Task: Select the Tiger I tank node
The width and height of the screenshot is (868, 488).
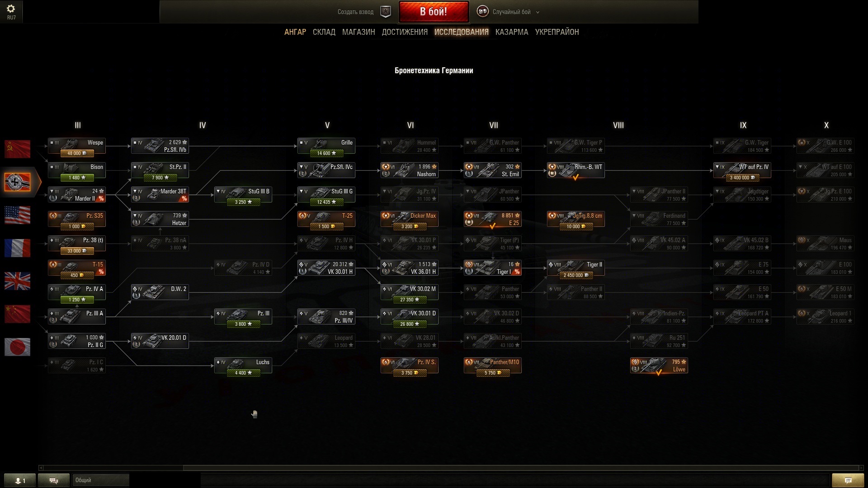Action: coord(493,268)
